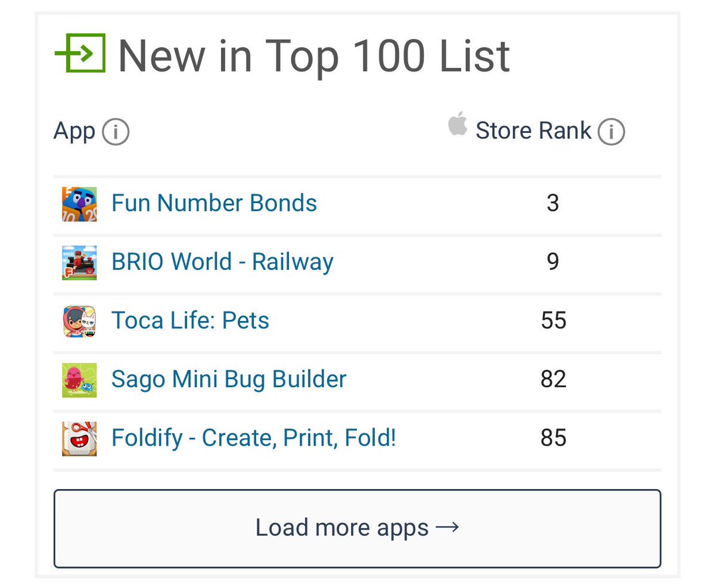Open info icon next to App header

116,132
